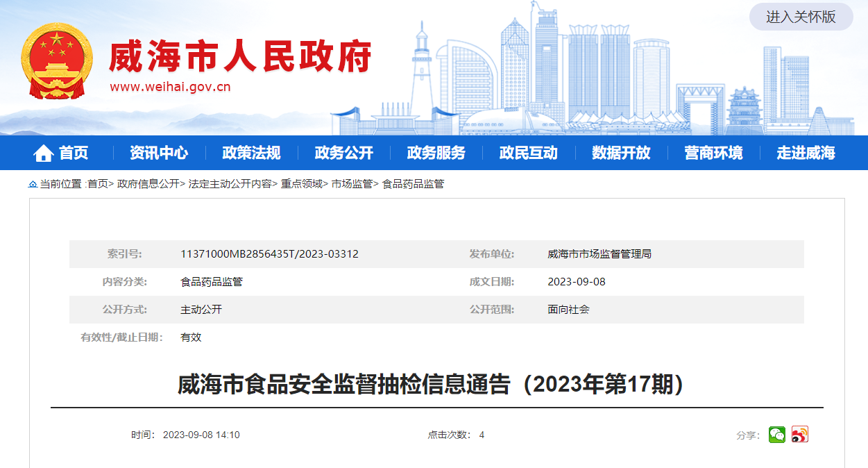Click 市场监管 in breadcrumb trail
The width and height of the screenshot is (868, 468).
(x=352, y=184)
